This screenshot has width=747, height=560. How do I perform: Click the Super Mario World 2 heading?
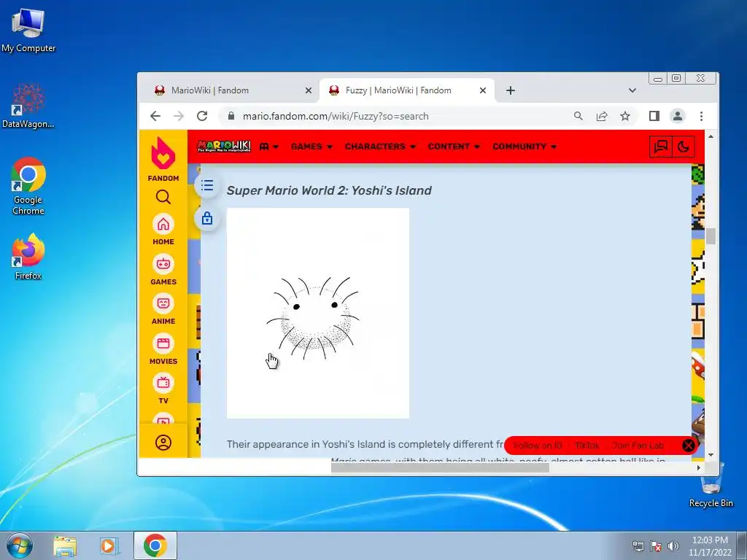tap(329, 190)
